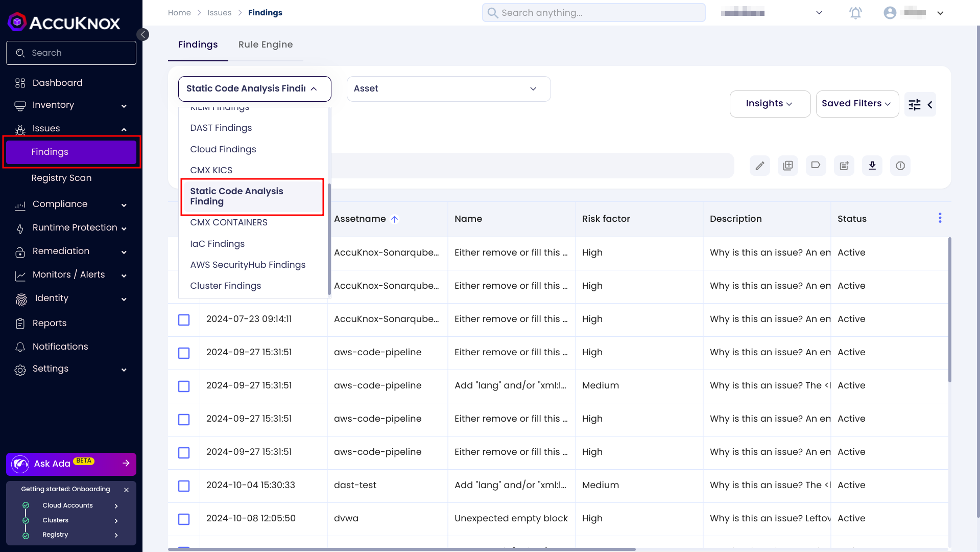Select CMX CONTAINERS option

pyautogui.click(x=229, y=222)
